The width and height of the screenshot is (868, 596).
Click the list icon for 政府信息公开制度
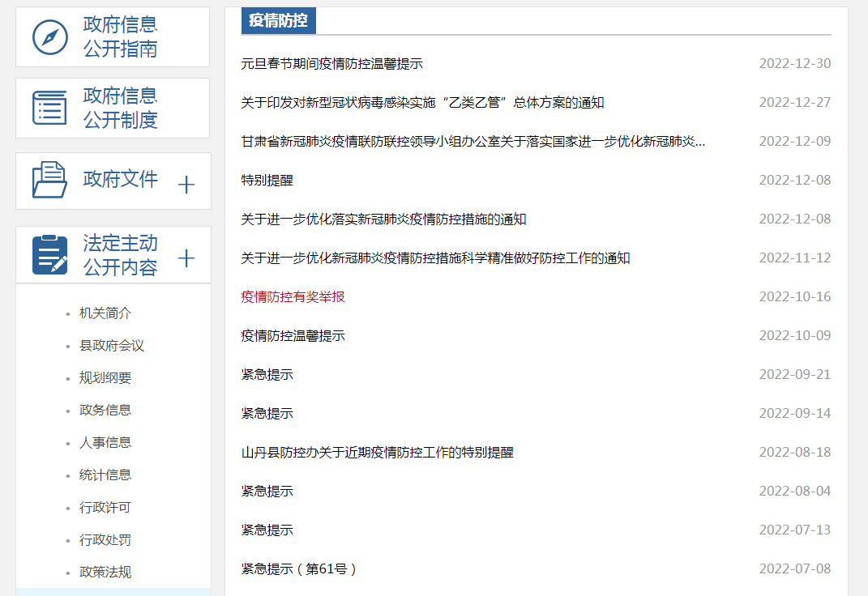tap(49, 108)
